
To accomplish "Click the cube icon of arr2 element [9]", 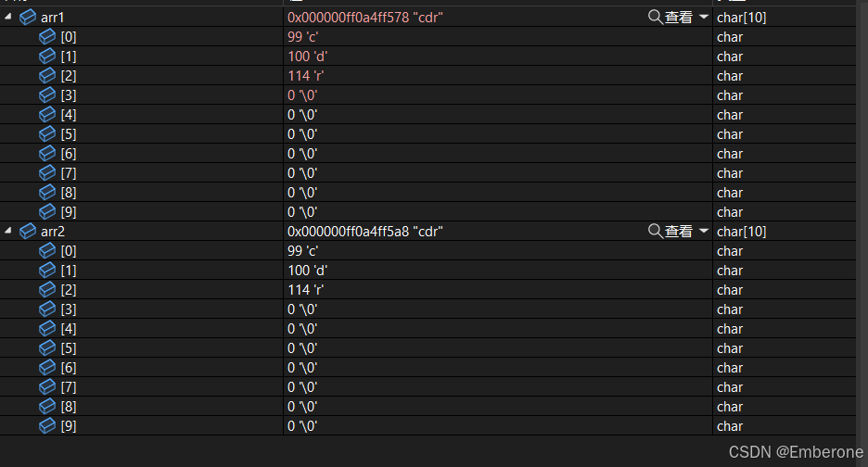I will coord(47,425).
